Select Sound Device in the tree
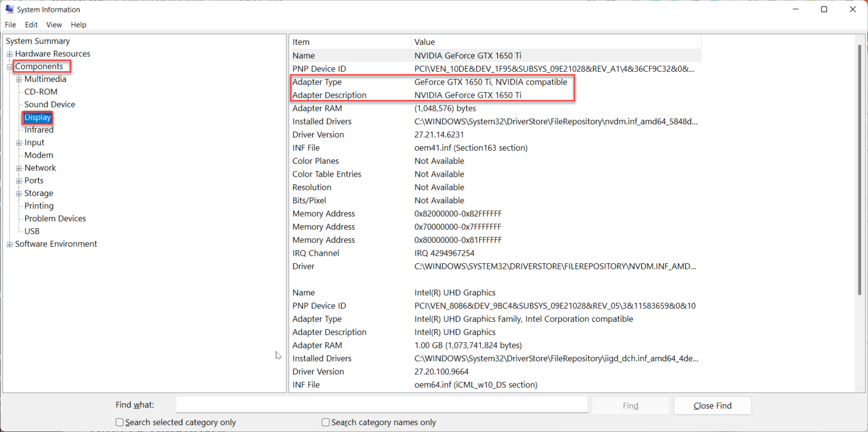 (x=50, y=104)
